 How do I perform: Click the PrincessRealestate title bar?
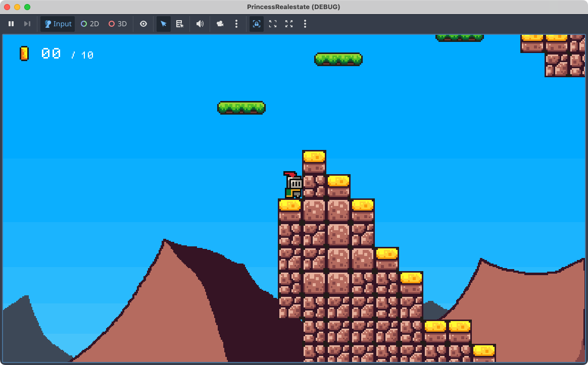click(x=293, y=7)
